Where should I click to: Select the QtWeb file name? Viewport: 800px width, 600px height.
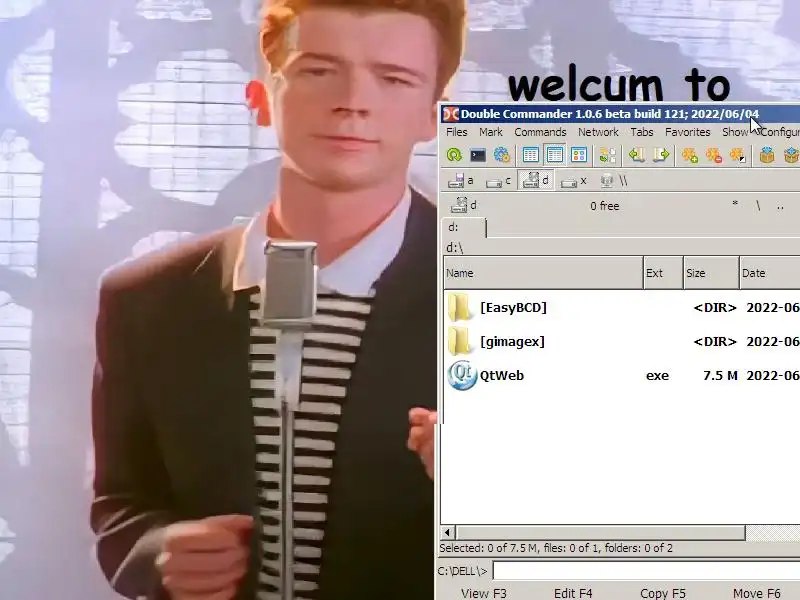pos(502,376)
